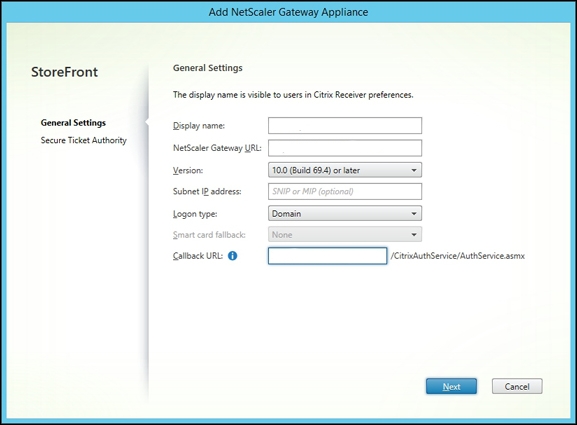Switch to the Secure Ticket Authority step
This screenshot has height=425, width=577.
click(x=84, y=140)
